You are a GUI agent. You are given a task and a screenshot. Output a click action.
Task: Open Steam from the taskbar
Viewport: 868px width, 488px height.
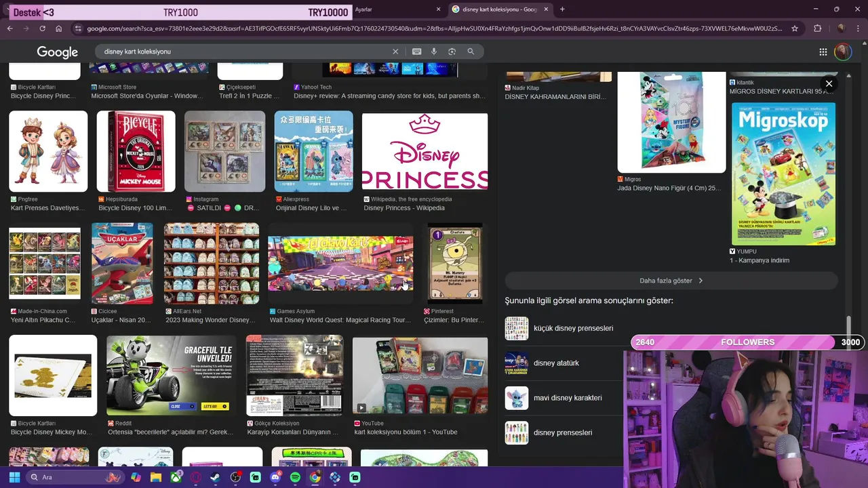(x=215, y=477)
